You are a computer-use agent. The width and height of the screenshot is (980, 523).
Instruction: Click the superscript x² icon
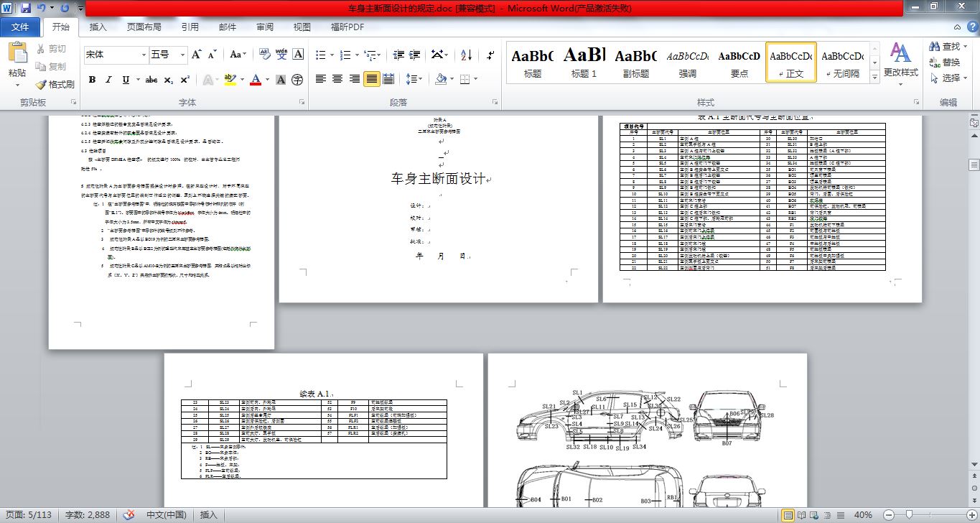pyautogui.click(x=185, y=80)
